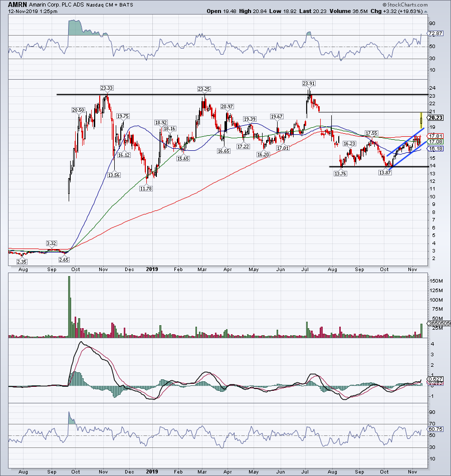Screen dimensions: 451x476
Task: Click the 17.55 price label
Action: pos(371,133)
